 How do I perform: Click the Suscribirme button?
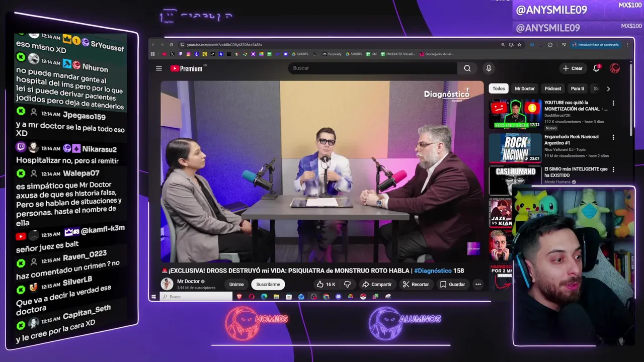268,285
